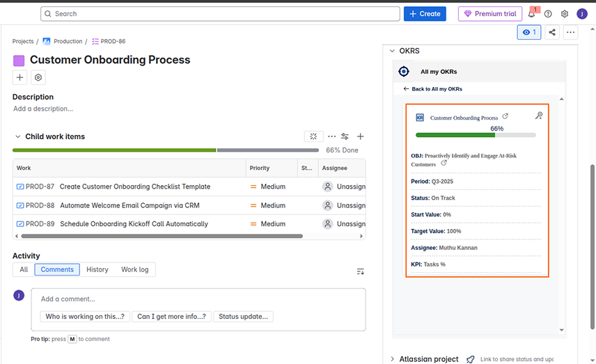
Task: Insert 'Who is working on this...?' suggestion
Action: coord(85,317)
